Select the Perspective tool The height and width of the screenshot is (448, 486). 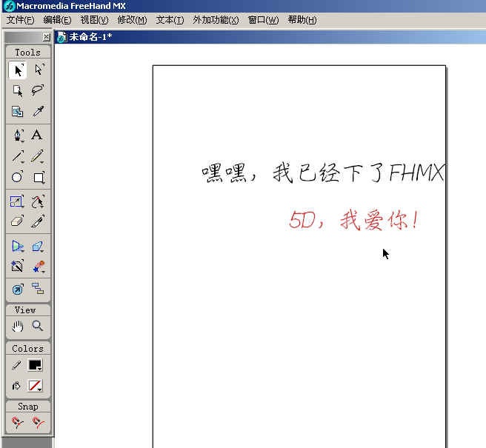(x=18, y=247)
